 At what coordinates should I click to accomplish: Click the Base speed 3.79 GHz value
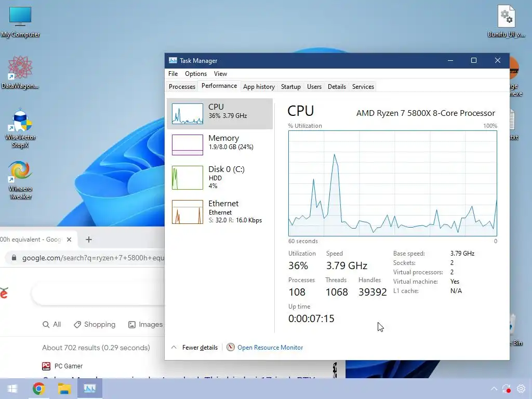(462, 254)
